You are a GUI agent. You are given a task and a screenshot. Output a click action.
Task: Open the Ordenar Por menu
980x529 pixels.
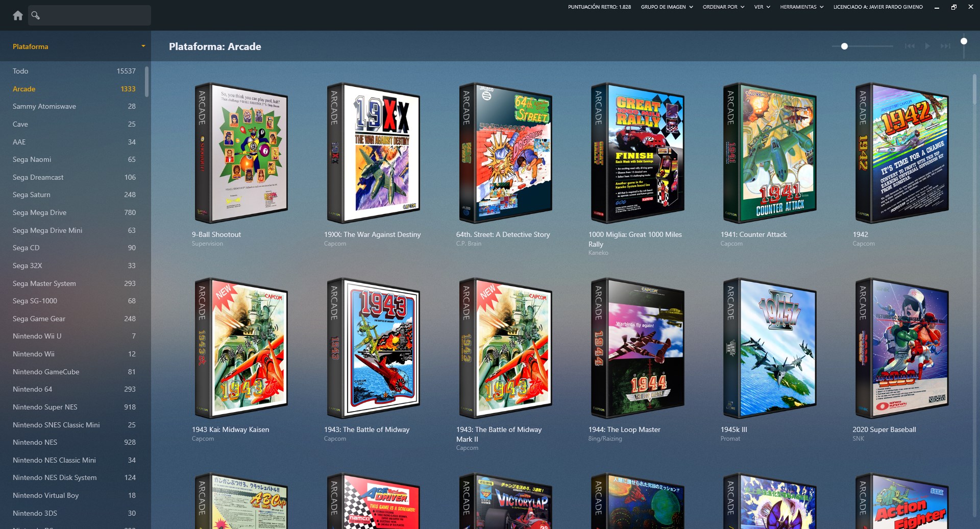[723, 7]
